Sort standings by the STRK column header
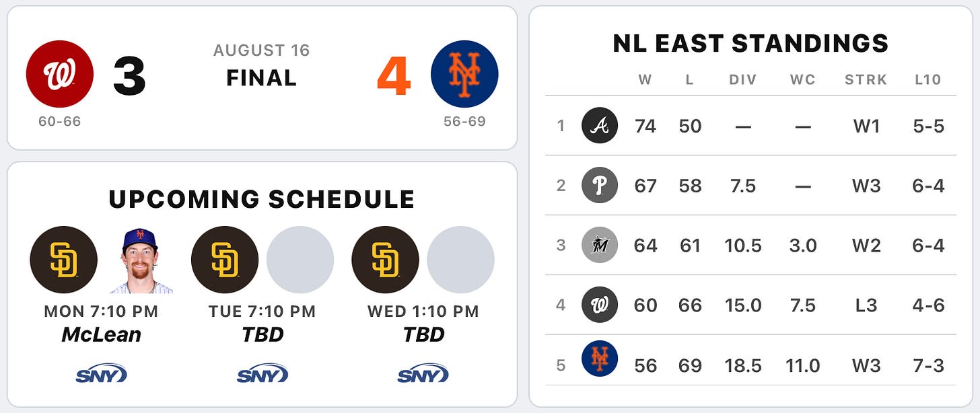980x413 pixels. point(866,80)
